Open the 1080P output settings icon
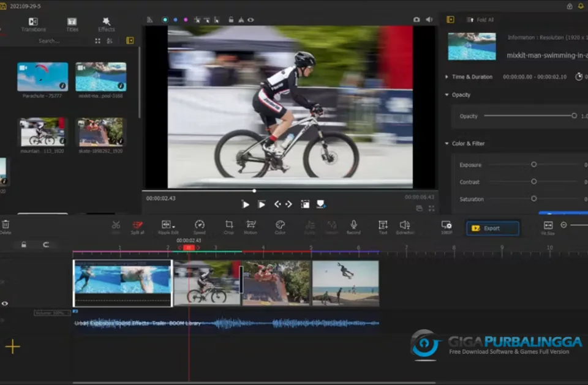588x385 pixels. [x=447, y=227]
